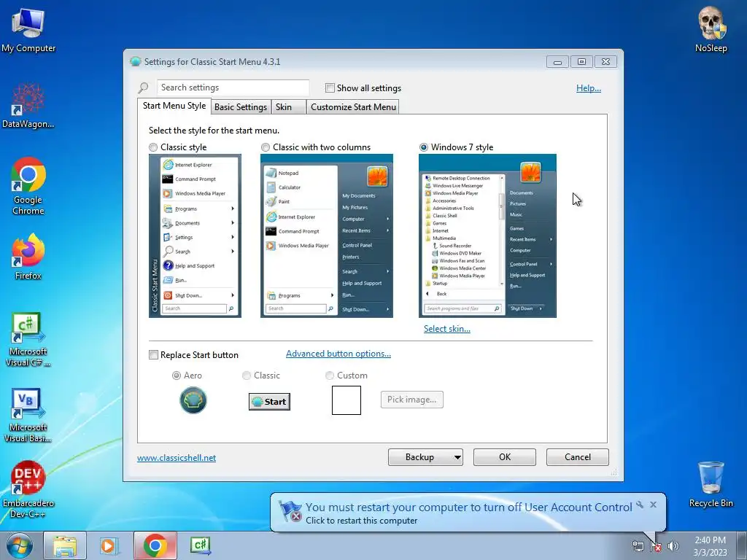Image resolution: width=747 pixels, height=560 pixels.
Task: Click the Action Center flag tray icon
Action: pos(656,546)
